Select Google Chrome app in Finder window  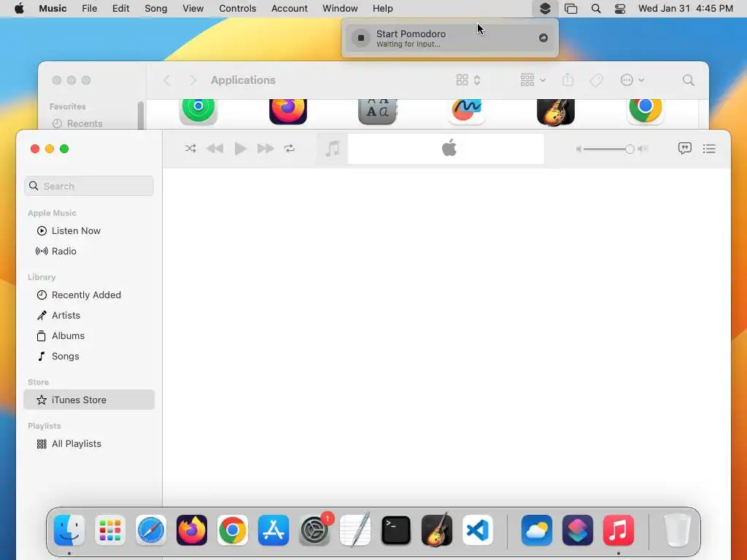tap(646, 111)
